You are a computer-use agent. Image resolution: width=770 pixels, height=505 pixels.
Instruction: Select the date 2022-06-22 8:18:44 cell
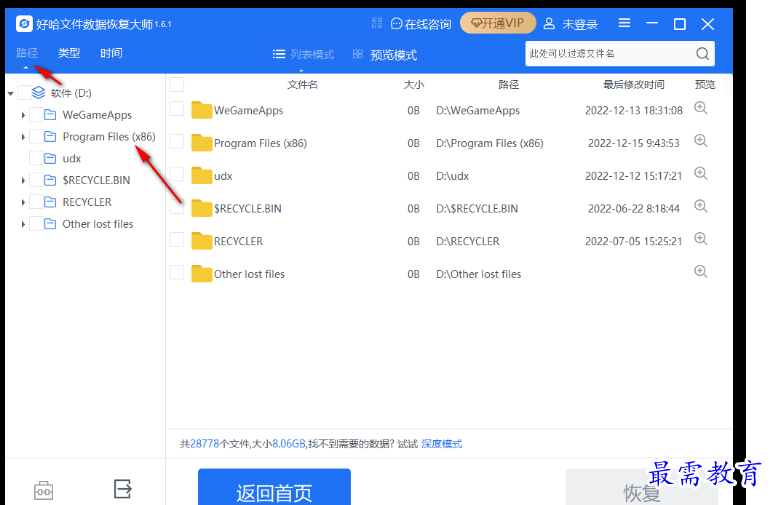(x=633, y=209)
